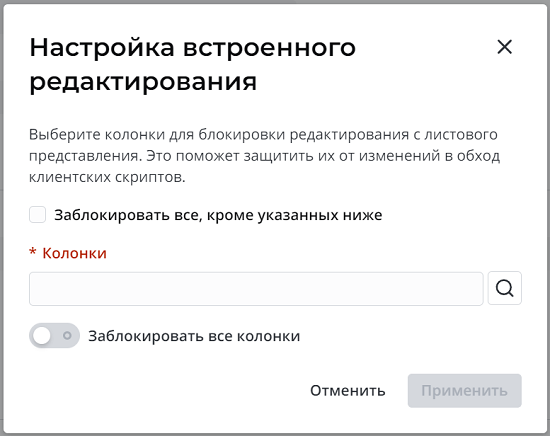This screenshot has height=436, width=550.
Task: Click the required asterisk beside Колонки
Action: (33, 252)
